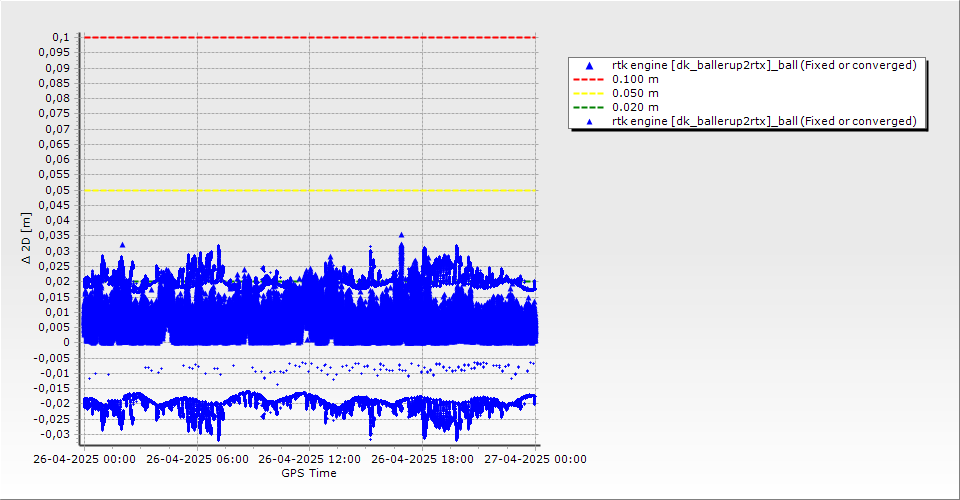The image size is (960, 500).
Task: Click the 26-04-2025 12:00 time label
Action: point(310,459)
